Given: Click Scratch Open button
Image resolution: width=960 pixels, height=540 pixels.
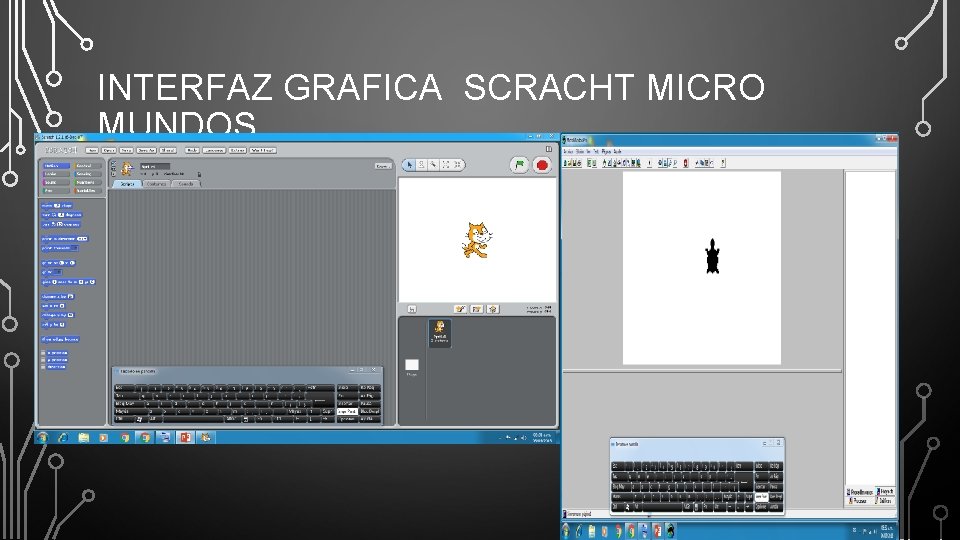Looking at the screenshot, I should [109, 150].
